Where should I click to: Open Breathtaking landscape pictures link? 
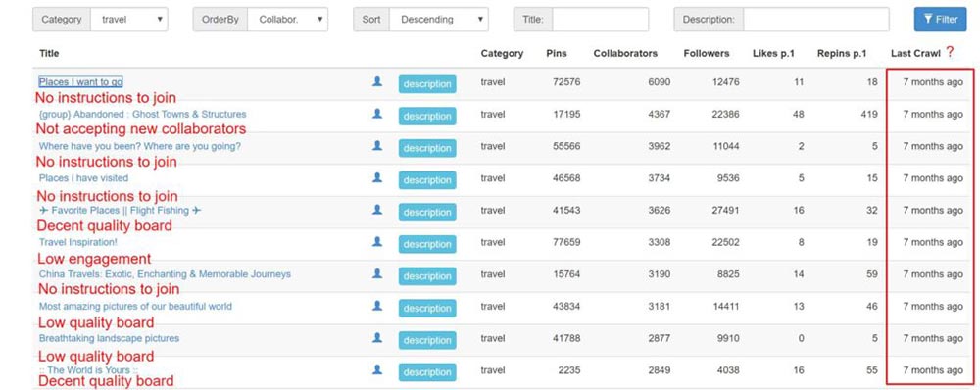[110, 337]
